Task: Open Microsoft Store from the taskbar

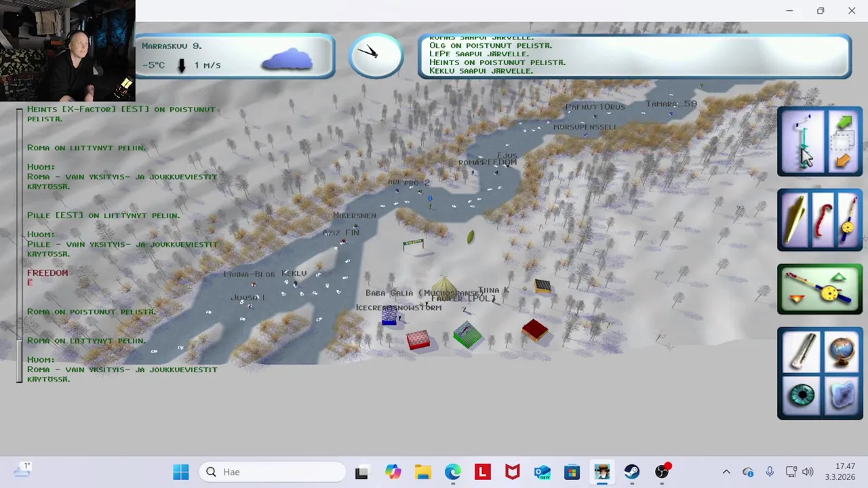Action: (x=572, y=472)
